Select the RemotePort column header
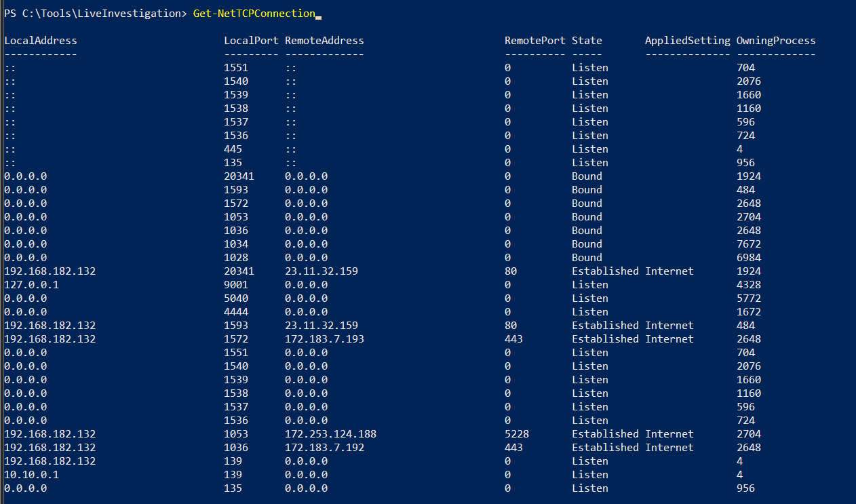The width and height of the screenshot is (856, 504). tap(535, 41)
